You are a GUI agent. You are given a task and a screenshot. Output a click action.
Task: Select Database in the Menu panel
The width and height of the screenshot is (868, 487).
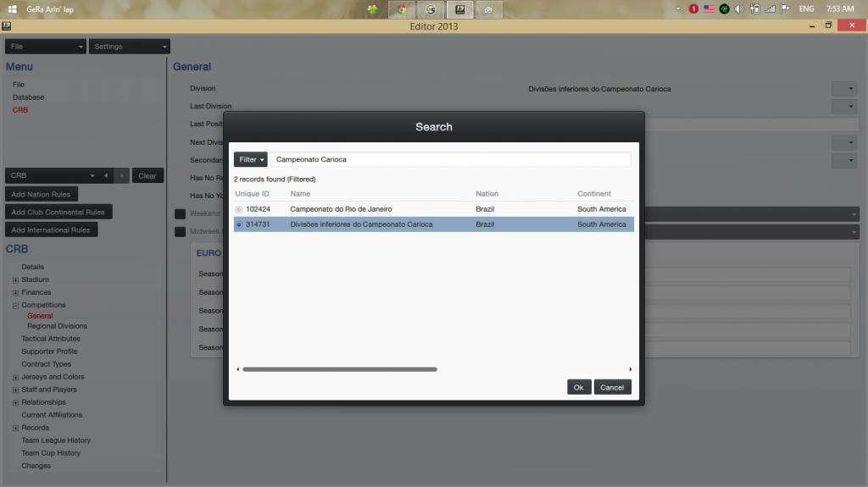[28, 97]
